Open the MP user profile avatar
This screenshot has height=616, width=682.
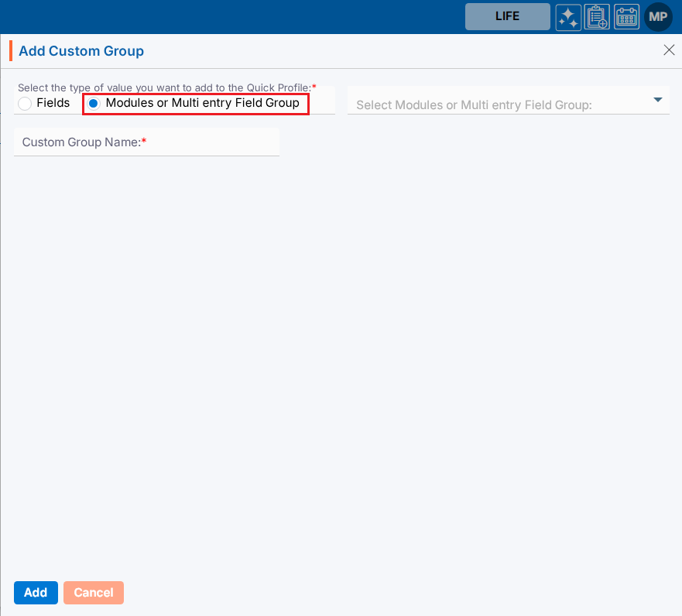(658, 16)
